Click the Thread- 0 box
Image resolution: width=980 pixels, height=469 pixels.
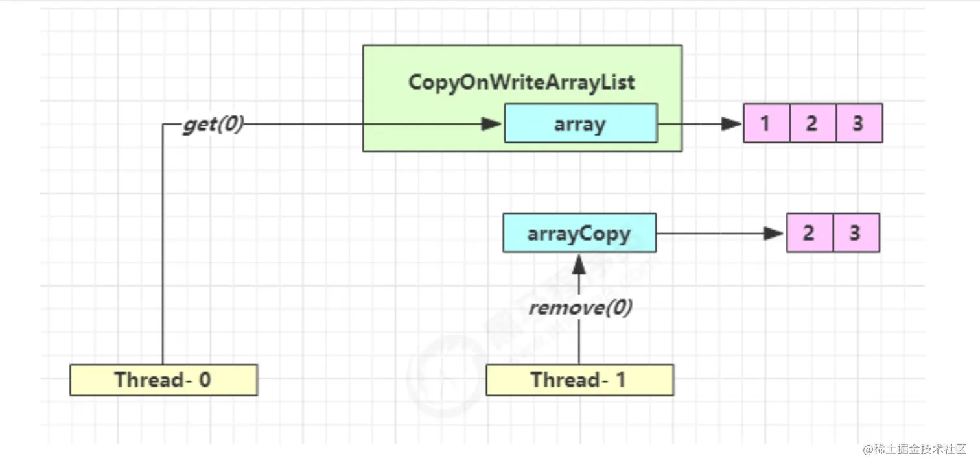(163, 379)
